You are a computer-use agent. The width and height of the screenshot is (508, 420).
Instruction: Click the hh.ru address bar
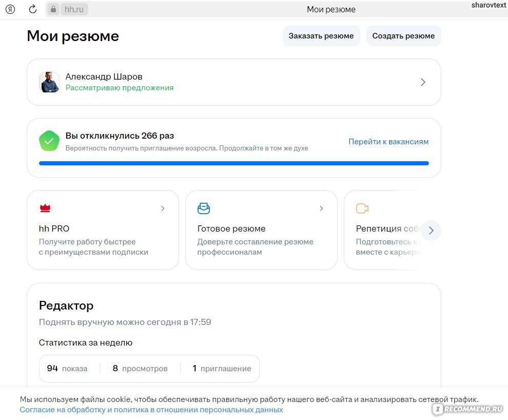coord(74,9)
